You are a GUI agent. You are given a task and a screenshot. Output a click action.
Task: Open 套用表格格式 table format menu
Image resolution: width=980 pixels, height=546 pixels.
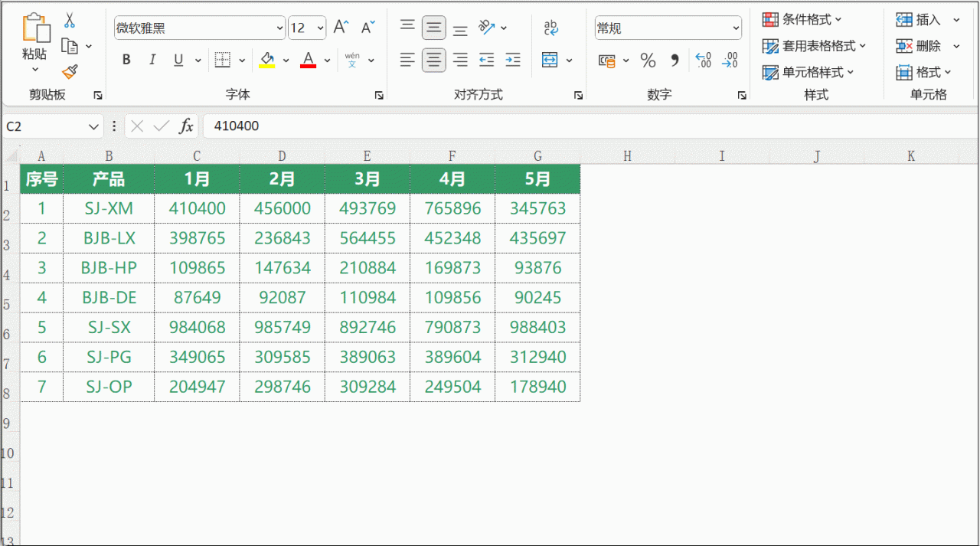coord(814,46)
